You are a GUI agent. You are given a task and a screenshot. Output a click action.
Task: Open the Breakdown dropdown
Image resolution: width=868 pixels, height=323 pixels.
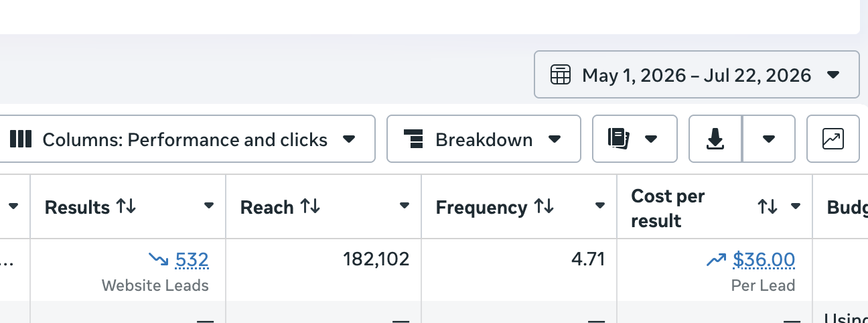point(555,139)
